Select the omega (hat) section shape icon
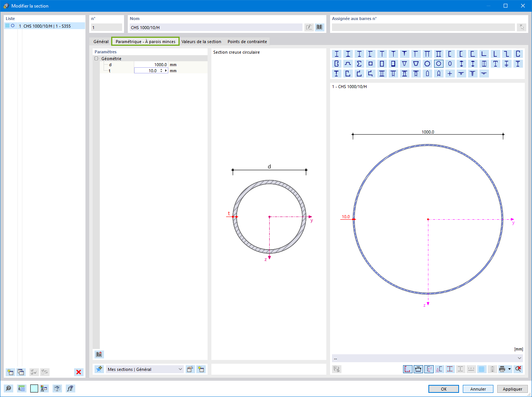532x397 pixels. (x=348, y=64)
